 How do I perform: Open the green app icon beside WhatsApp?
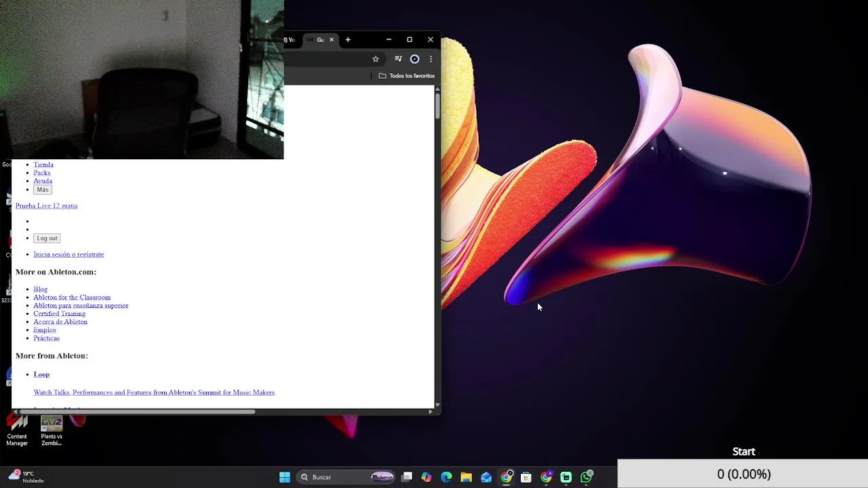pyautogui.click(x=566, y=477)
